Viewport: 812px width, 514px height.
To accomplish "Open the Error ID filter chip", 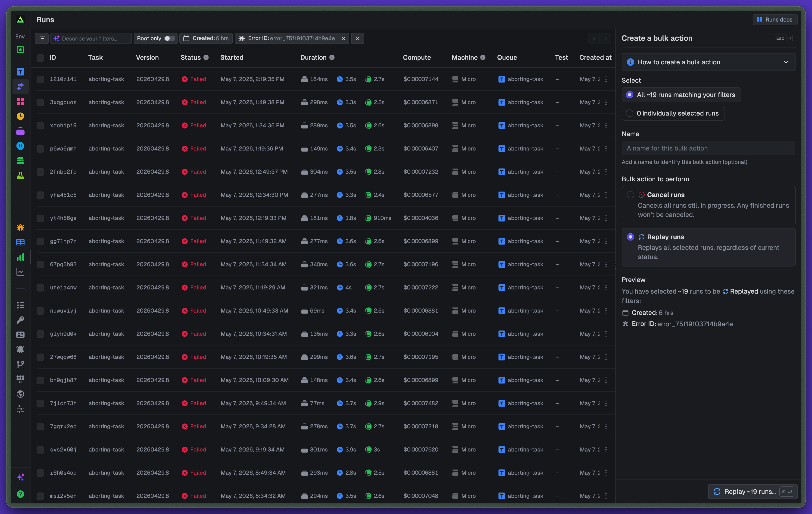I will click(x=287, y=38).
